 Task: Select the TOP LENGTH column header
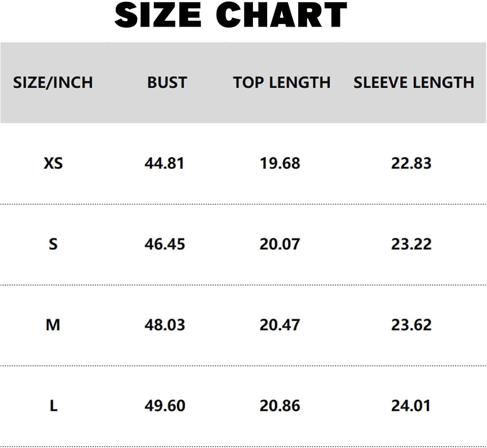point(281,82)
